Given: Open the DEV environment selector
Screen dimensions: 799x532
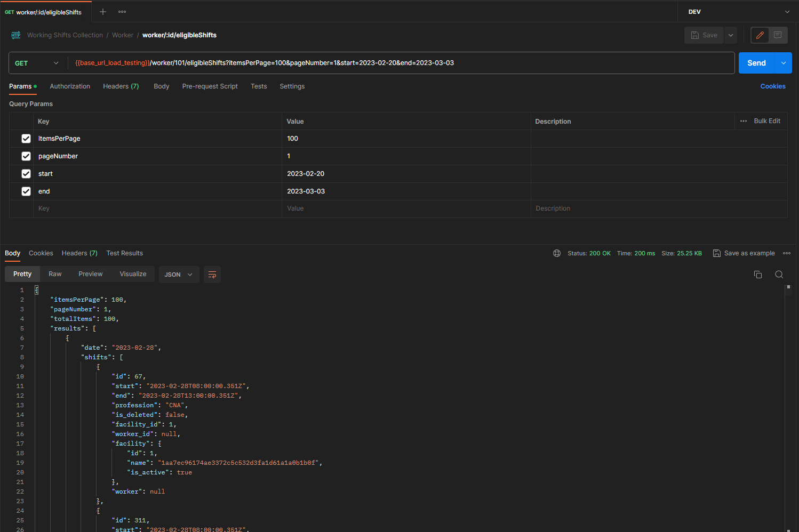Looking at the screenshot, I should pyautogui.click(x=738, y=12).
